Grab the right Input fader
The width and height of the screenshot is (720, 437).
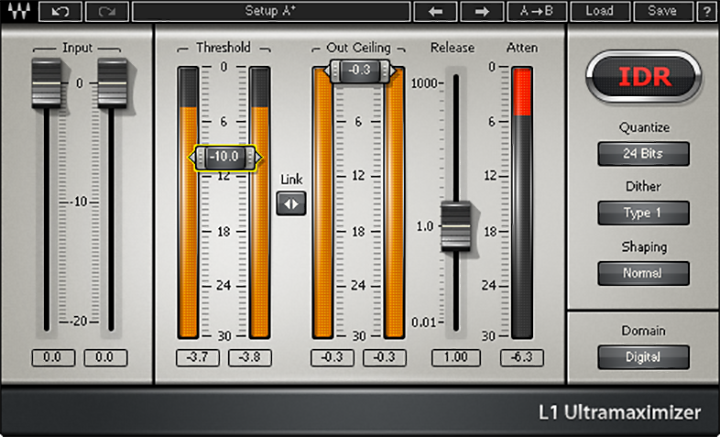112,84
